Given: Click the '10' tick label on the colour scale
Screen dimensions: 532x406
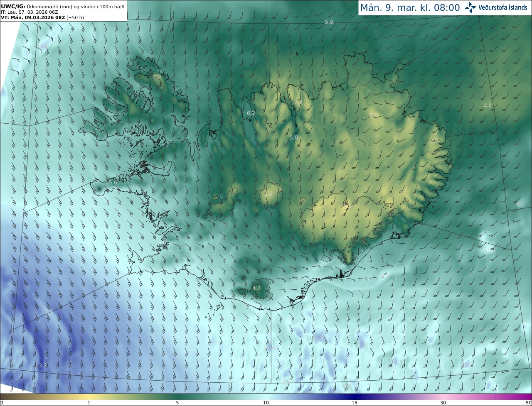Looking at the screenshot, I should coord(266,403).
